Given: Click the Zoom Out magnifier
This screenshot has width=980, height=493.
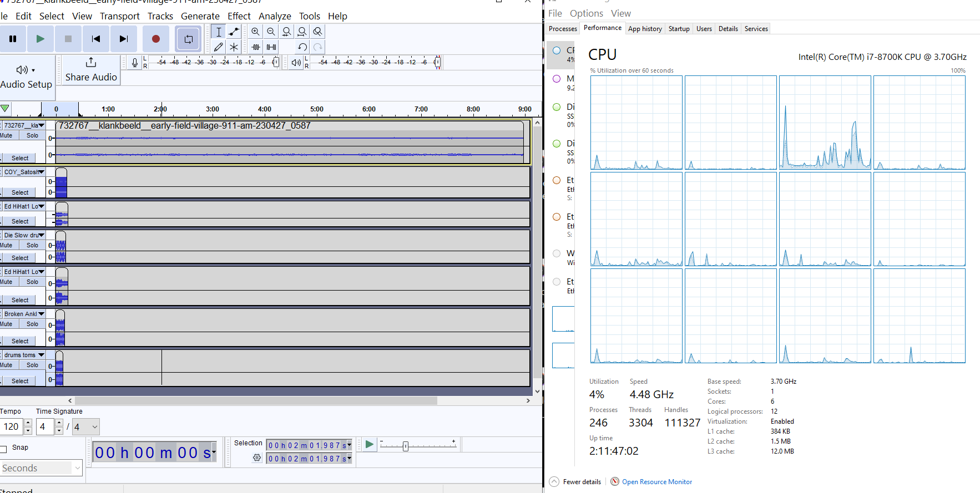Looking at the screenshot, I should [271, 32].
